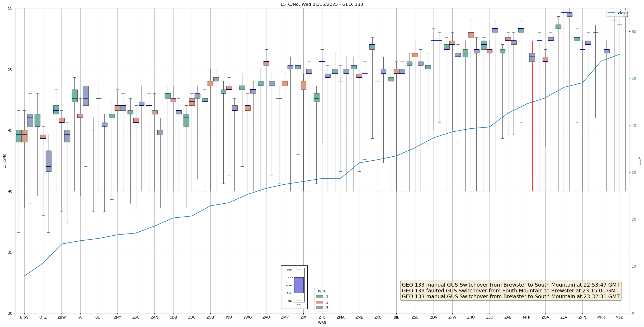Click the L5_C/No y-axis label
Screen dimensions: 644x327
[4, 161]
